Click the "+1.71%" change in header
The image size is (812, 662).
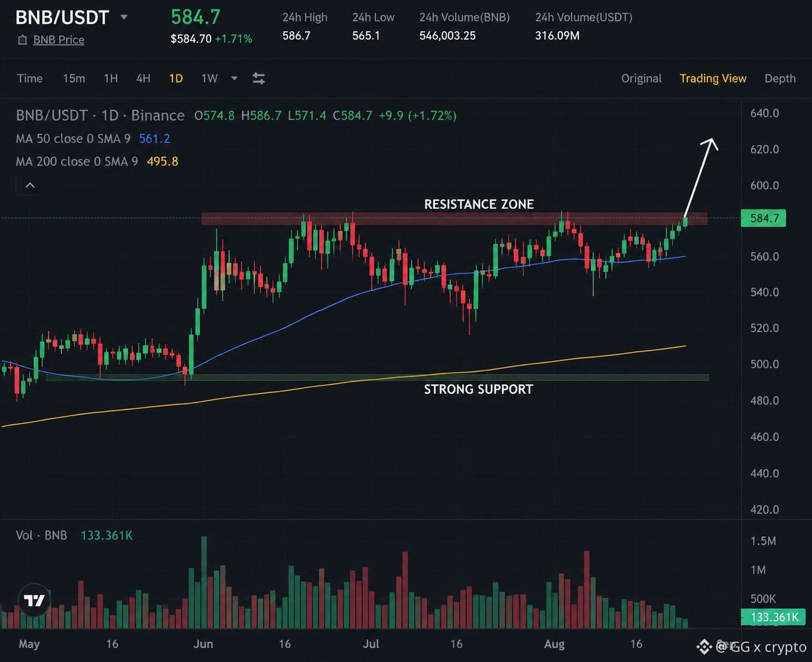click(233, 39)
